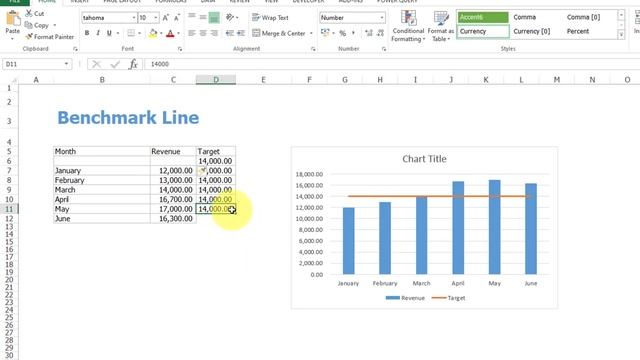Expand the Merge & Center dropdown arrow
Viewport: 640px width, 360px height.
coord(311,33)
